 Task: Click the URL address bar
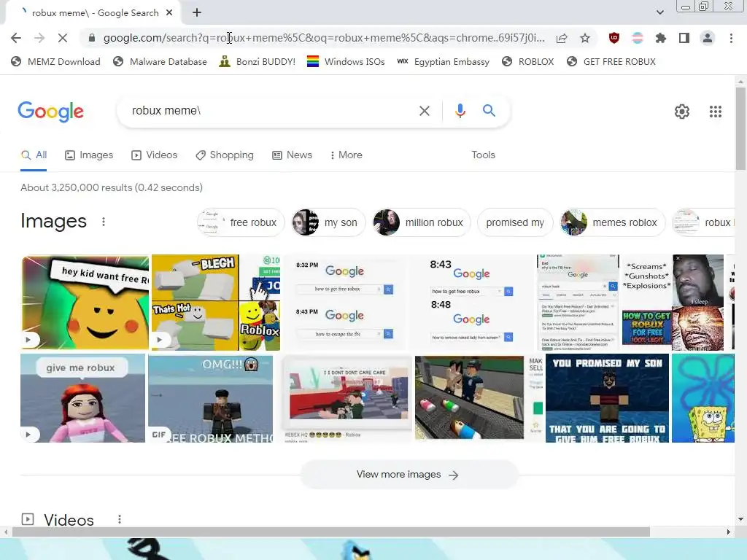[324, 38]
